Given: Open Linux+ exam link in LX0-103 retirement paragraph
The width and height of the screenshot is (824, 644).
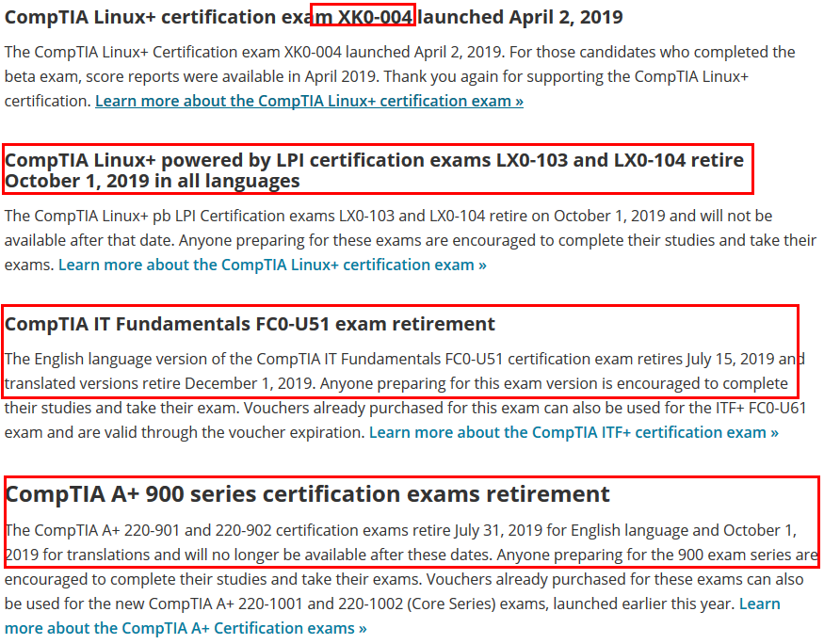Looking at the screenshot, I should click(x=272, y=265).
